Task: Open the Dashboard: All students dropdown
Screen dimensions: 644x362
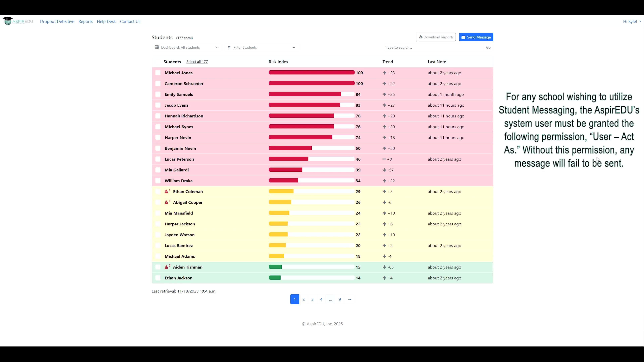Action: pos(186,47)
